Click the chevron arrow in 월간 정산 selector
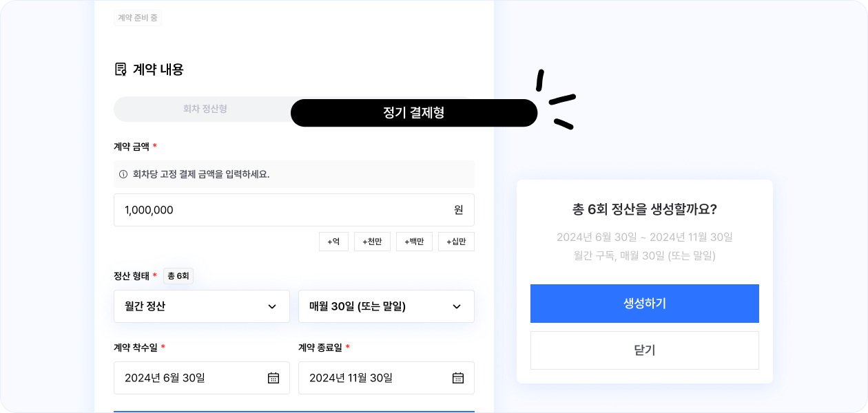Screen dimensions: 868x413 [x=272, y=306]
